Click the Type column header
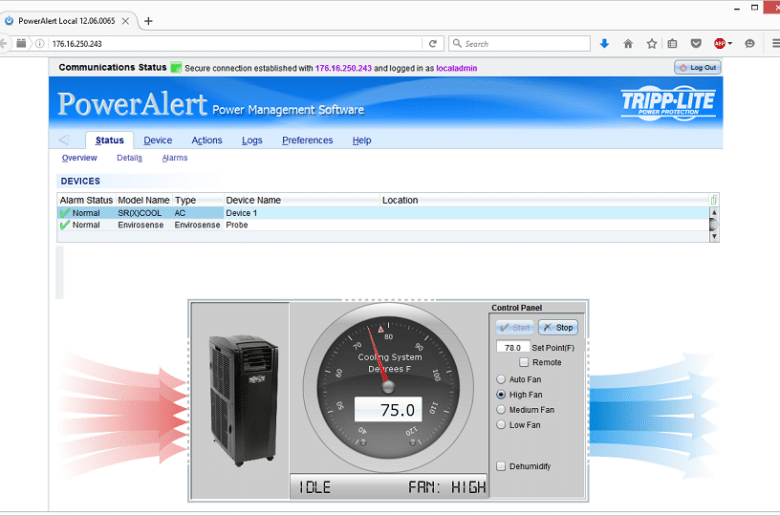 coord(197,200)
